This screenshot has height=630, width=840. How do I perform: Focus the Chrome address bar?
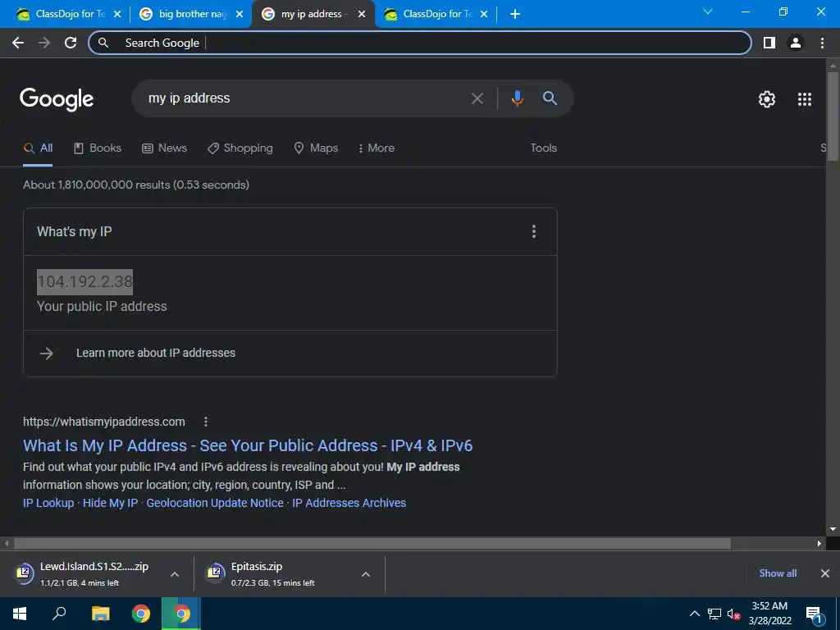(x=420, y=43)
